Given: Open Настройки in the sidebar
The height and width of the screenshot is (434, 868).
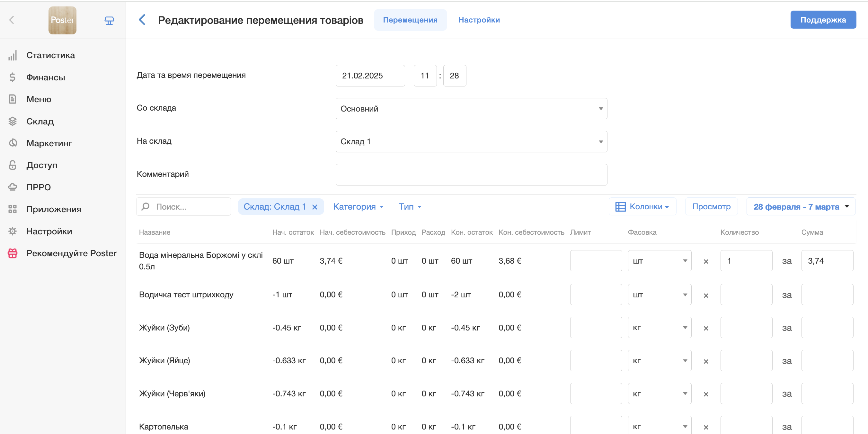Looking at the screenshot, I should [x=49, y=231].
